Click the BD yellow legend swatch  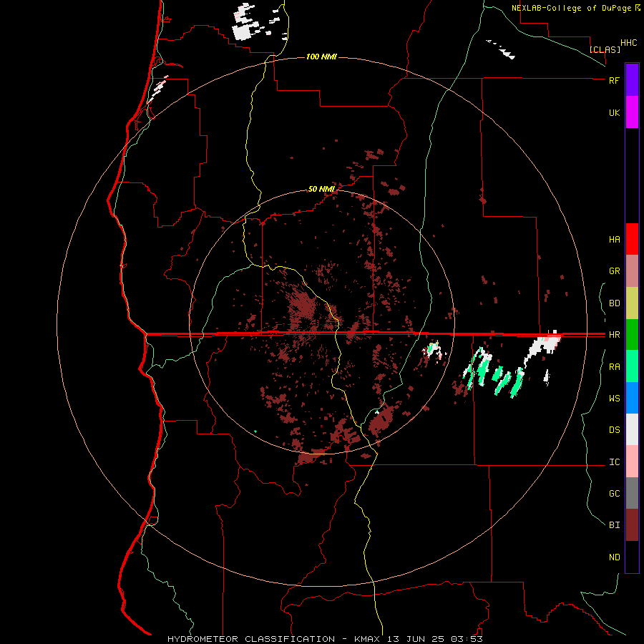pos(632,303)
